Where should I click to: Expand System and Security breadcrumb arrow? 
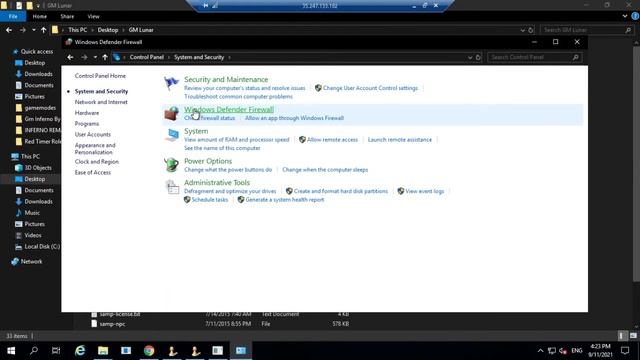pos(229,58)
